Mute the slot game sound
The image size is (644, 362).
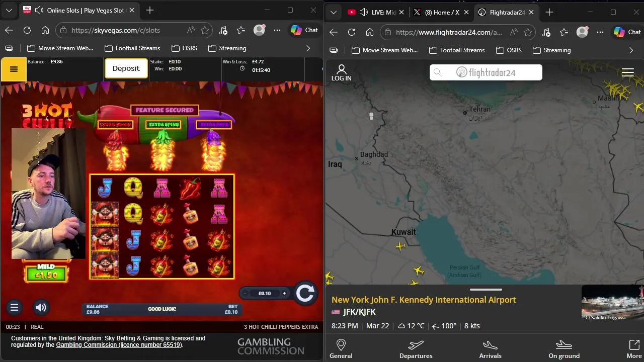pyautogui.click(x=41, y=308)
